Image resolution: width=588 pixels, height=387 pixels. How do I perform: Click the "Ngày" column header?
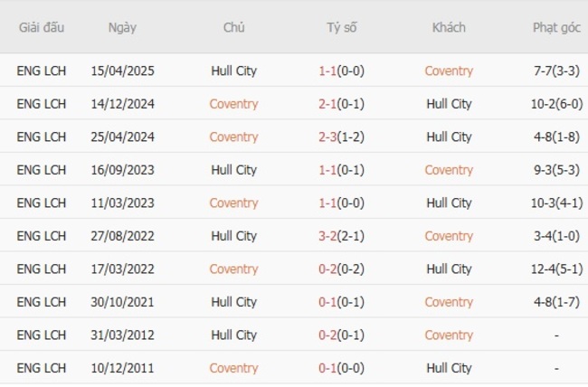[122, 27]
